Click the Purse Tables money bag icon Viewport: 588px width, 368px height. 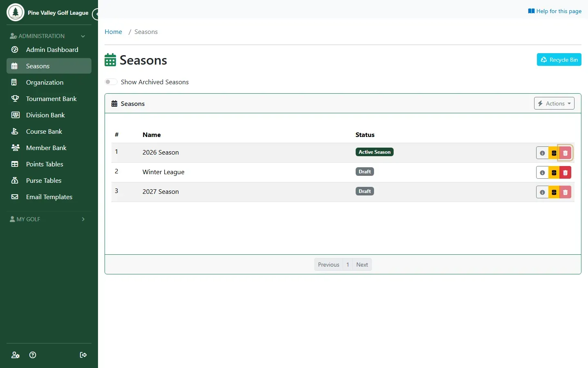pos(15,180)
